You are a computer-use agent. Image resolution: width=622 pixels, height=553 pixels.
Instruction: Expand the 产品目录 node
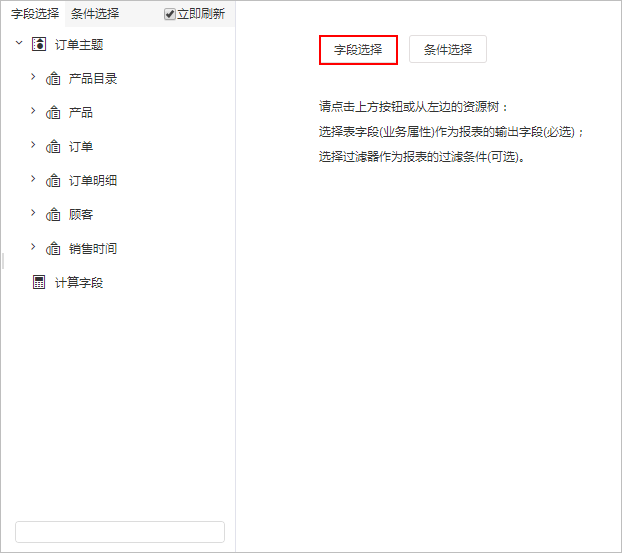coord(33,77)
